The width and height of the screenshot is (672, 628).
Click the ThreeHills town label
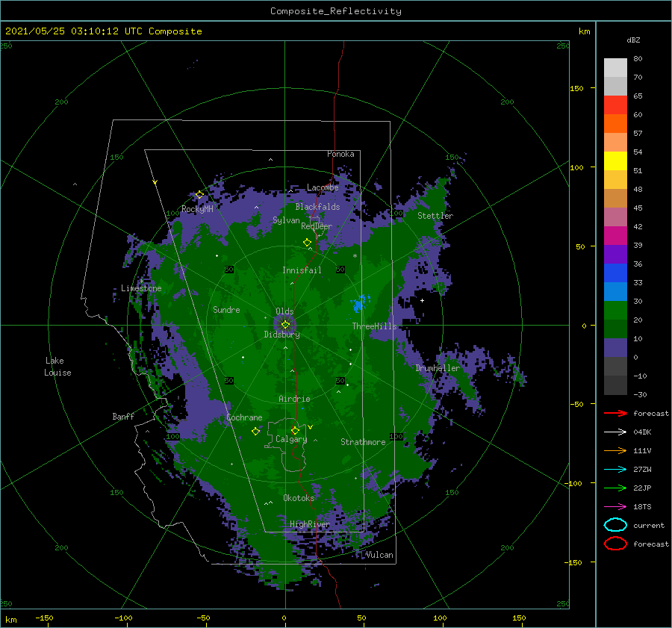[374, 326]
